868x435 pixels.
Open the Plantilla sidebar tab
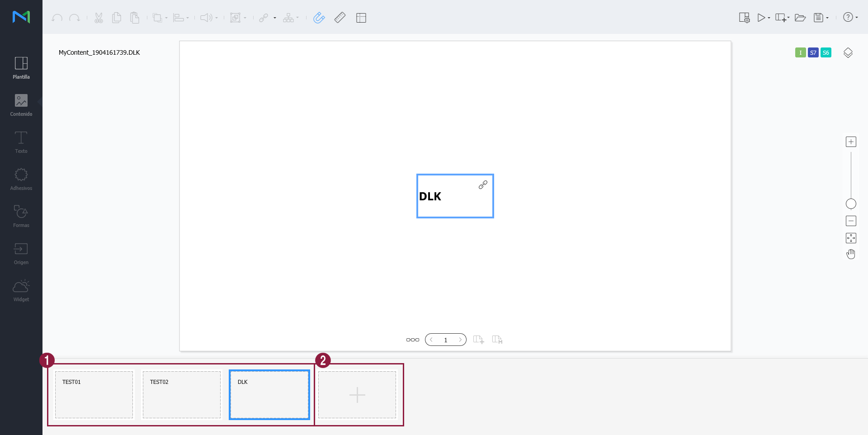(x=21, y=68)
